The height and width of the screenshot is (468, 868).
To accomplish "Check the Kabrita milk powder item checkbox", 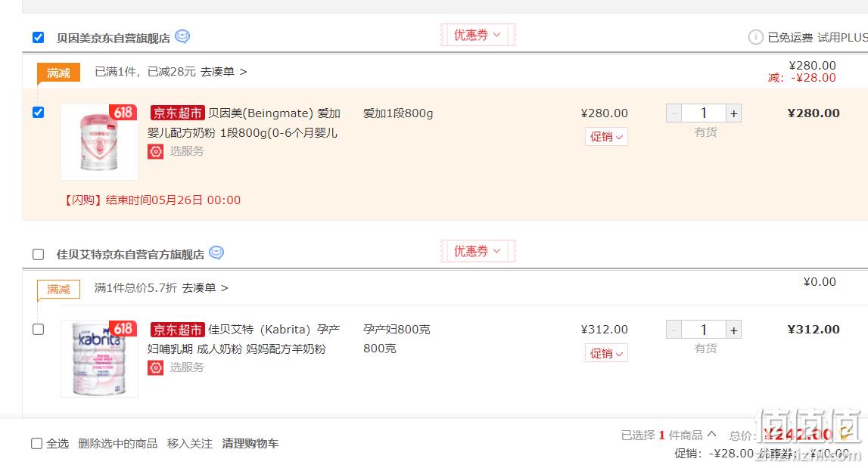I will click(38, 329).
